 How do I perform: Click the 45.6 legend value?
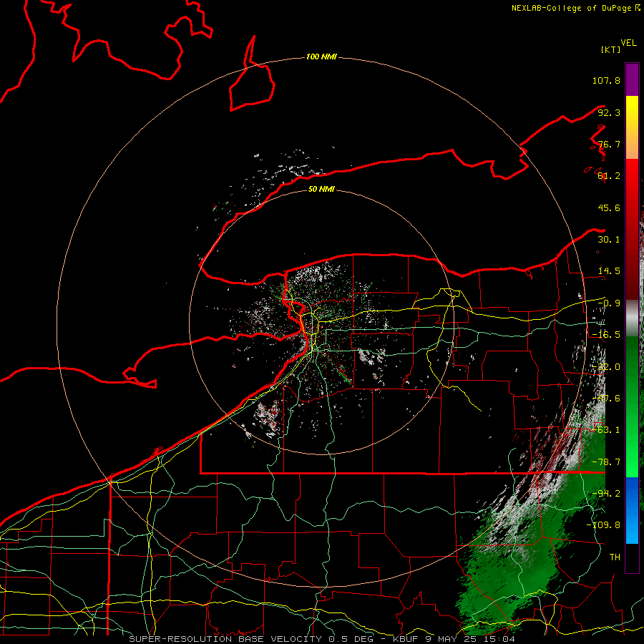tap(609, 208)
